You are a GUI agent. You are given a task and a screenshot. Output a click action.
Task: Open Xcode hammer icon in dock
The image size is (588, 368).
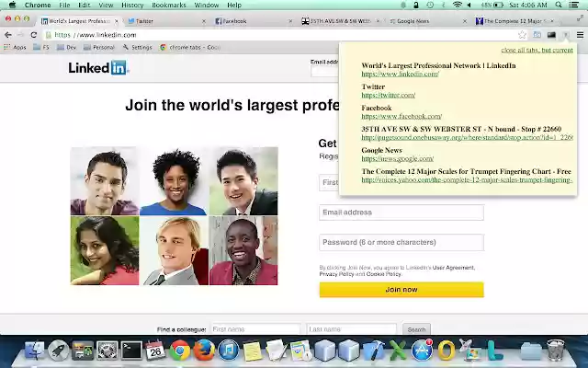[374, 350]
